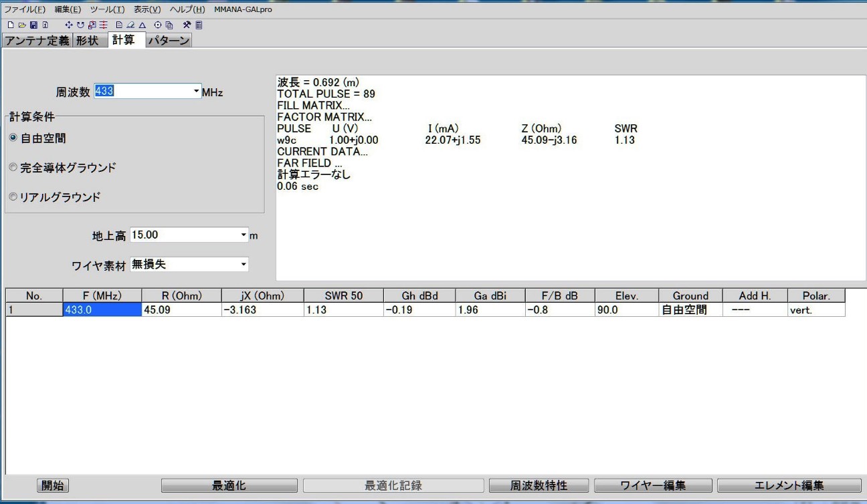Select リアルグラウンド radio button
867x504 pixels.
coord(14,197)
